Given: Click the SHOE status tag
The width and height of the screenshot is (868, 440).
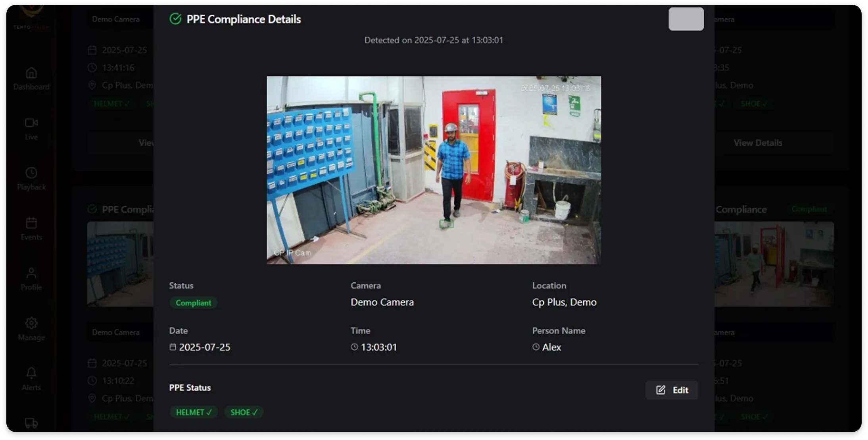Looking at the screenshot, I should (244, 412).
